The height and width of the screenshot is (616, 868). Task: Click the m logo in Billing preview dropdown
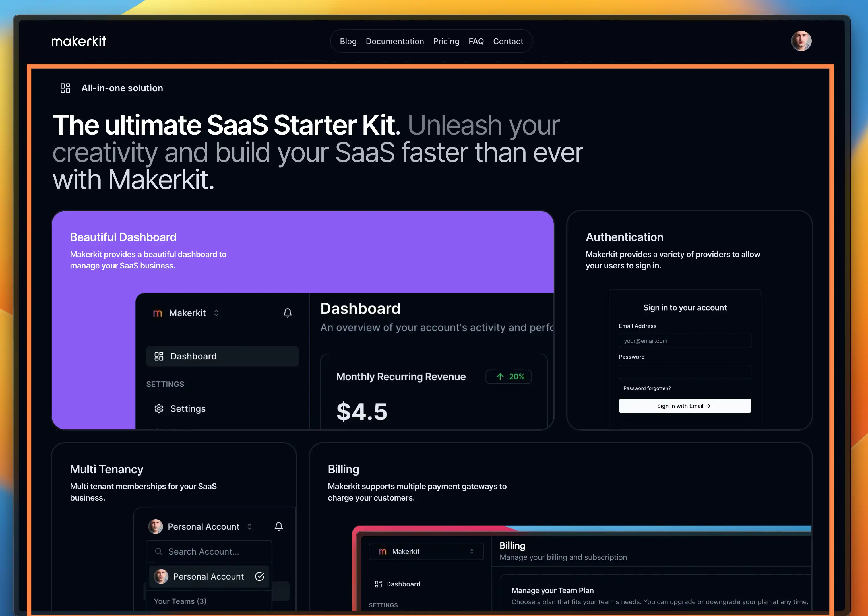point(383,552)
